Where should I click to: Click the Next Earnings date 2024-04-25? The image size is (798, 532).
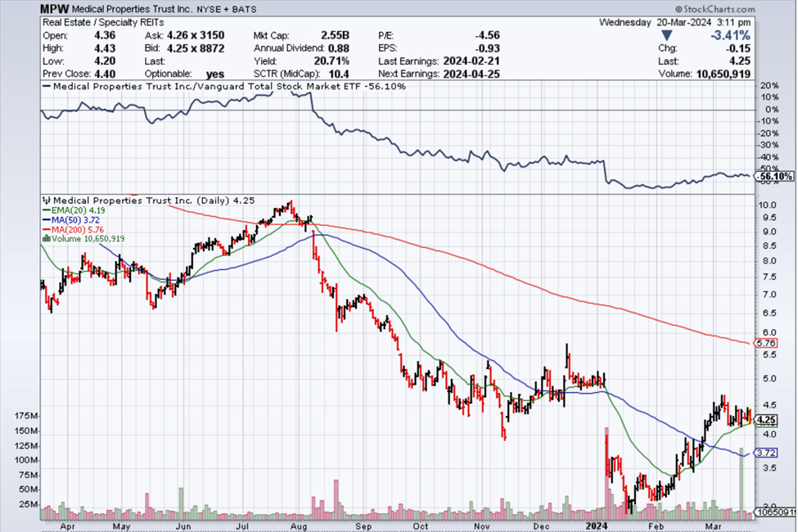coord(471,74)
